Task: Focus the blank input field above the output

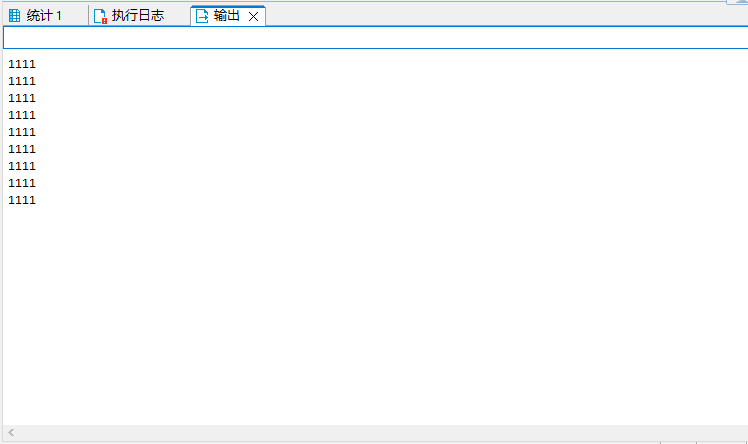Action: coord(375,37)
